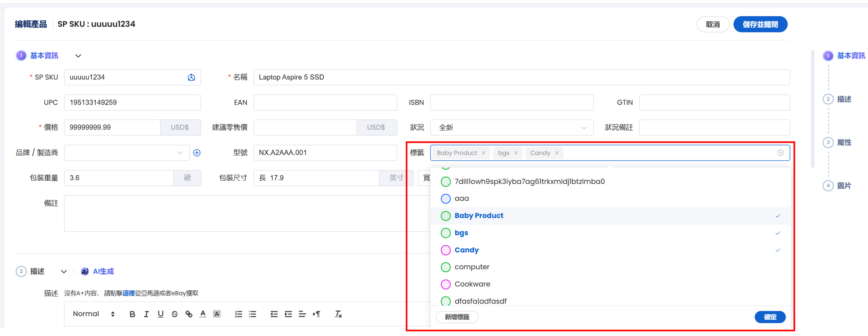Open the text color picker
Viewport: 868px width, 336px height.
[x=203, y=314]
